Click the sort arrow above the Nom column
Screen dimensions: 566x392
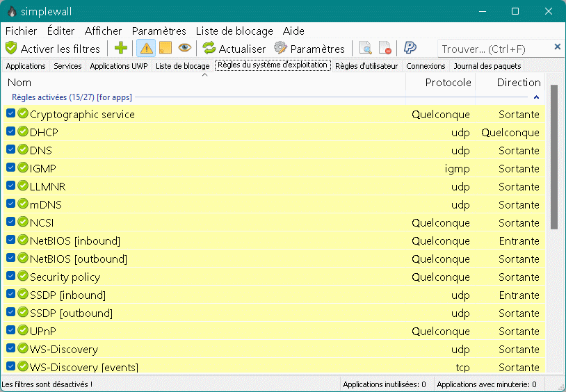(x=204, y=75)
